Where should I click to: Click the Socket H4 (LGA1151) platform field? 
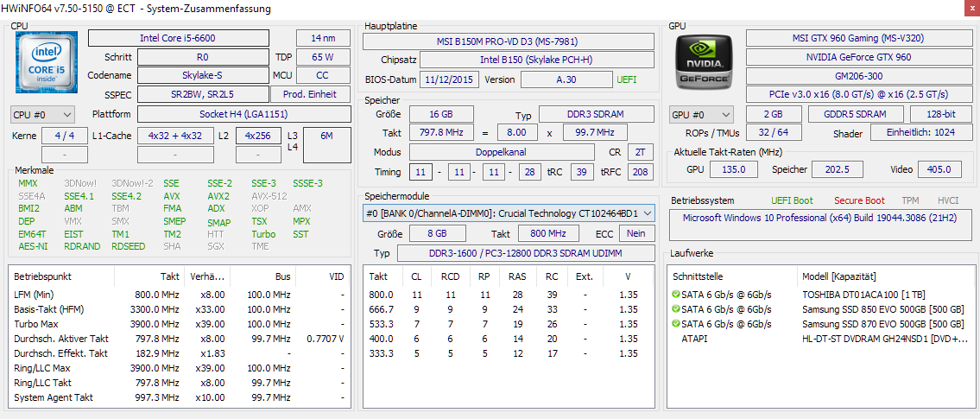click(x=243, y=114)
